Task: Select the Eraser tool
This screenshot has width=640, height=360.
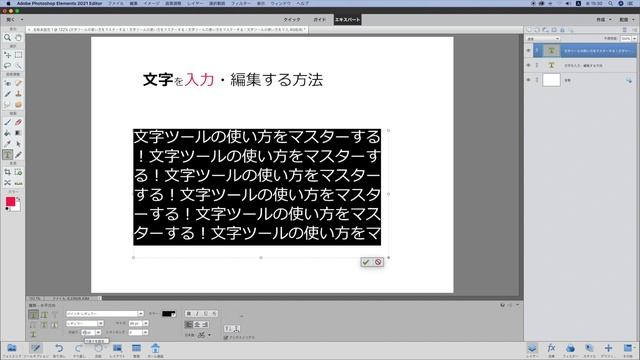Action: [x=18, y=122]
